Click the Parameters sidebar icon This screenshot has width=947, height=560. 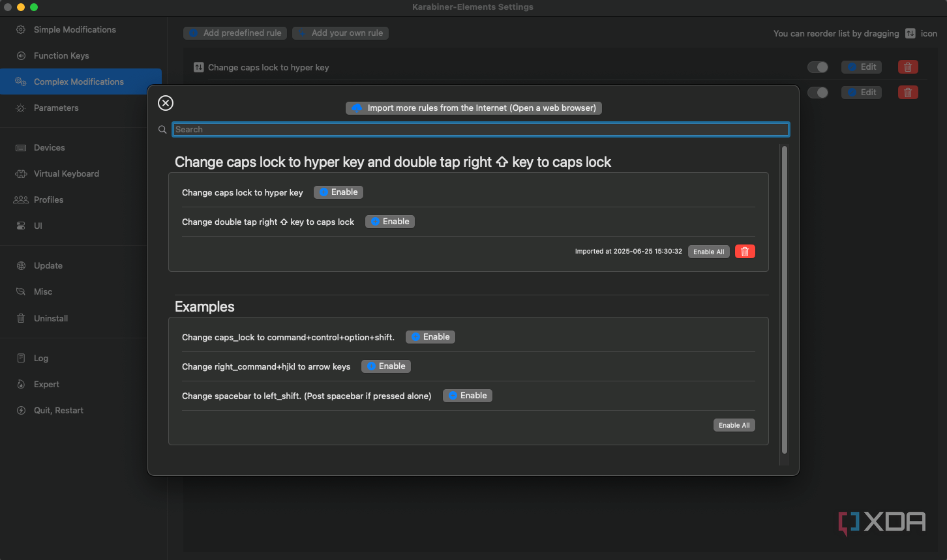click(x=21, y=108)
